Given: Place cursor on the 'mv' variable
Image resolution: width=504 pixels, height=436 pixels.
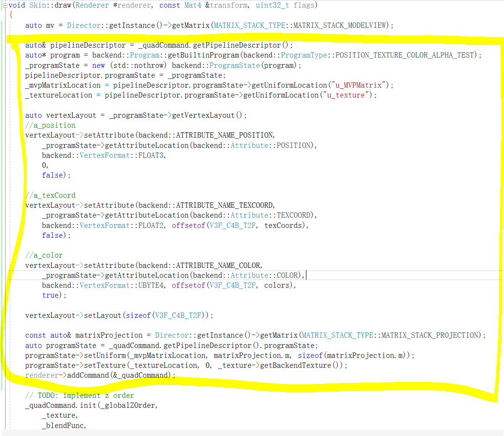Looking at the screenshot, I should click(x=50, y=26).
